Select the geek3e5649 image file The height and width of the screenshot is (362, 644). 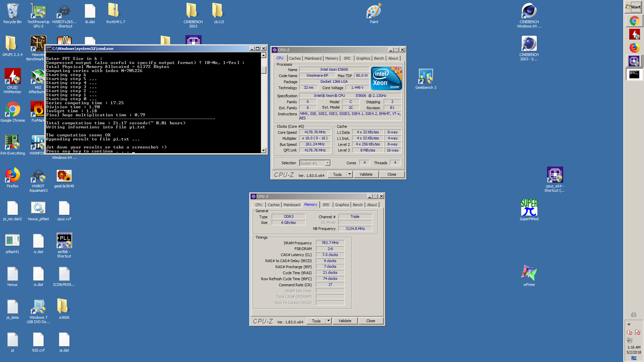pyautogui.click(x=64, y=178)
